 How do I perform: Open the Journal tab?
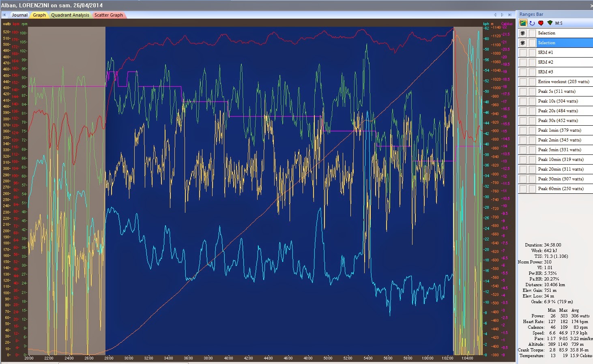pyautogui.click(x=19, y=15)
